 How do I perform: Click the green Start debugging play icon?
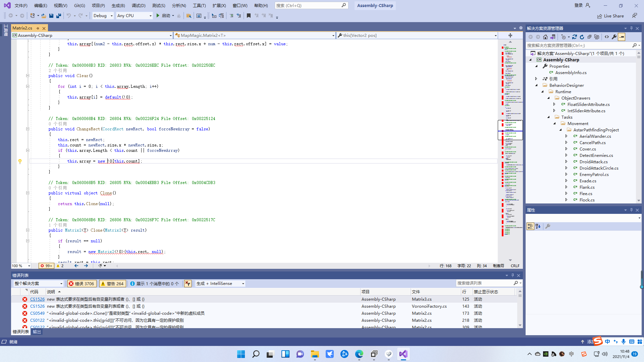pyautogui.click(x=158, y=16)
